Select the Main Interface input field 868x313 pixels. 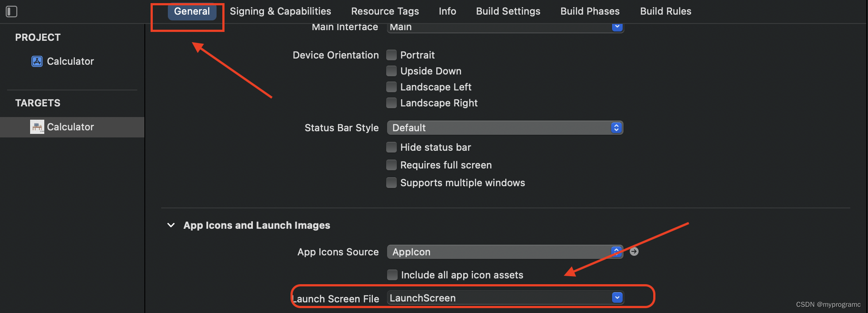coord(487,27)
